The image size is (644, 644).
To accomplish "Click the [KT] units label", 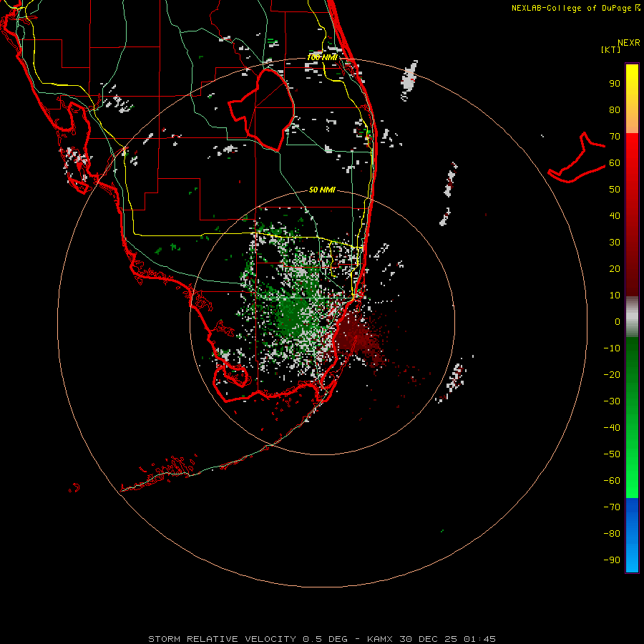I will click(x=611, y=49).
